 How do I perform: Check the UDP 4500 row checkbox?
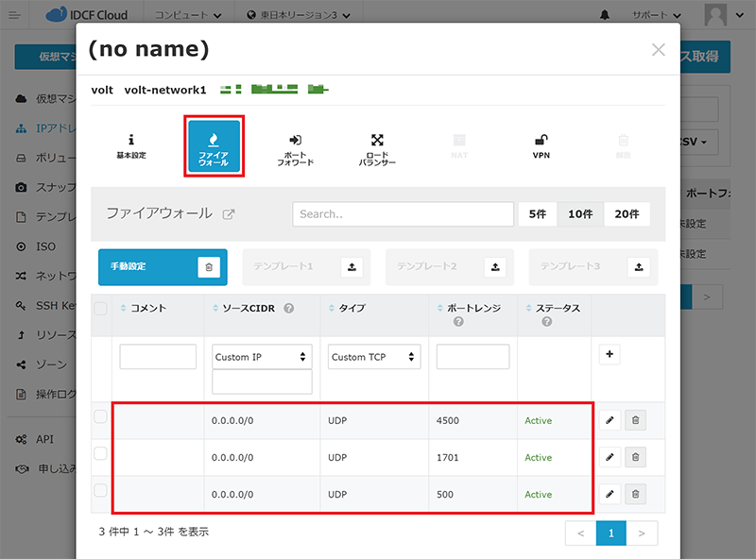click(x=101, y=417)
